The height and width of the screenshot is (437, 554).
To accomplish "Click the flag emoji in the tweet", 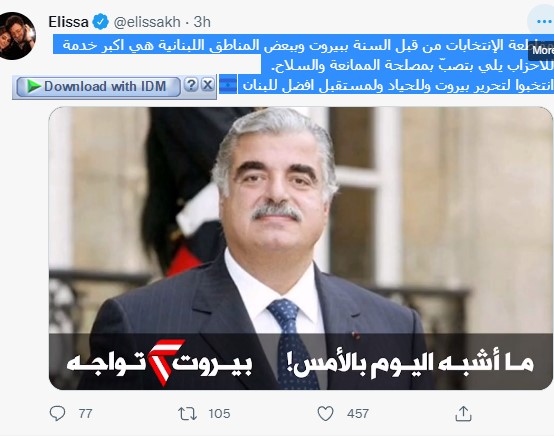I will pos(228,85).
